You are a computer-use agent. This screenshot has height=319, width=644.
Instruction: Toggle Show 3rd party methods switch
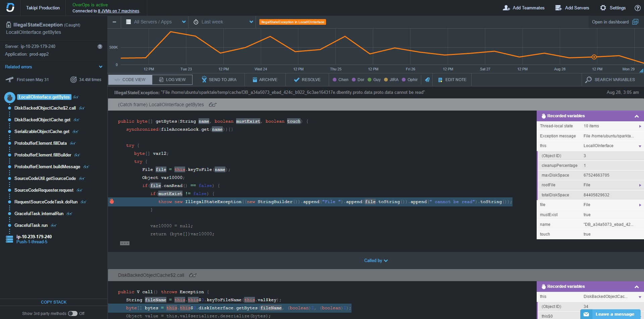(72, 314)
